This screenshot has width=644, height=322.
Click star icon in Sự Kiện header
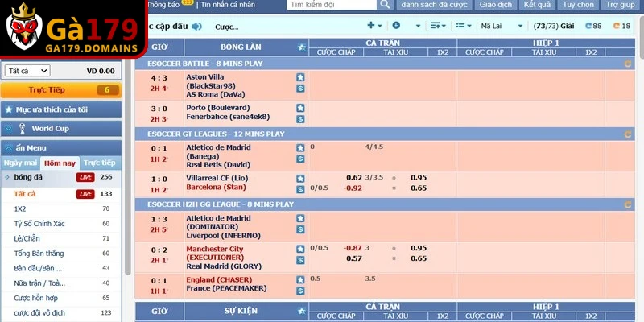click(x=302, y=312)
